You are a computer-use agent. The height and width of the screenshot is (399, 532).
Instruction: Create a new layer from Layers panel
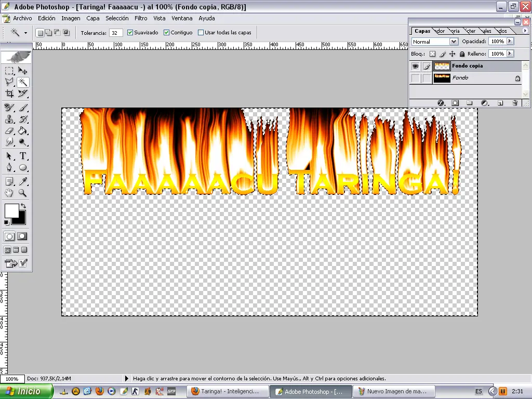tap(500, 103)
